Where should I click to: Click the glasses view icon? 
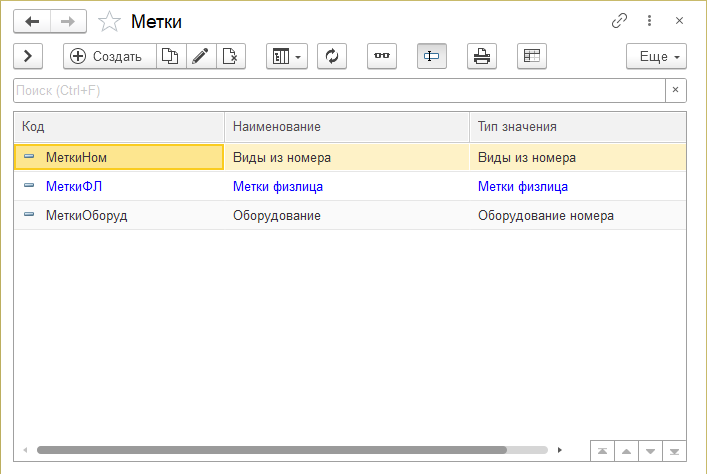coord(381,56)
